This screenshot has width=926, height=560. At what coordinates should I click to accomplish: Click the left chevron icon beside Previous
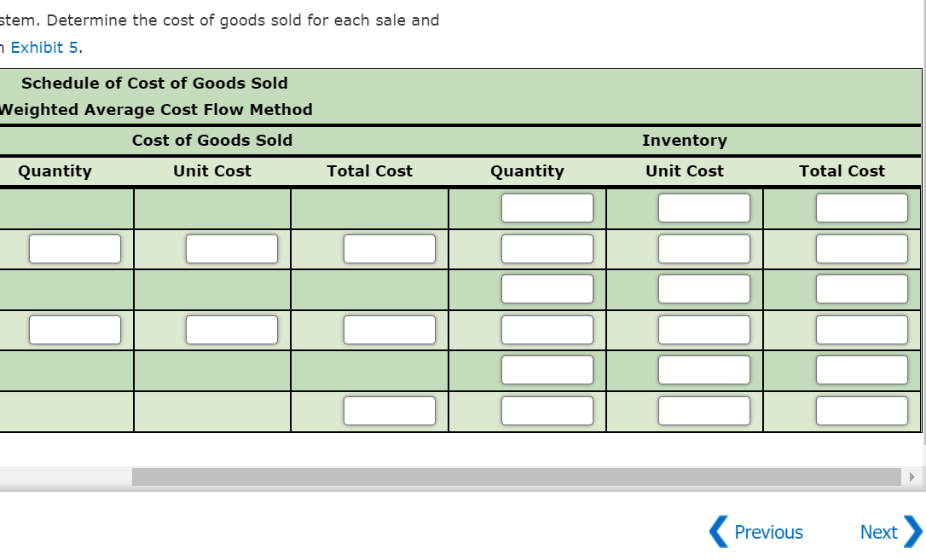click(716, 532)
